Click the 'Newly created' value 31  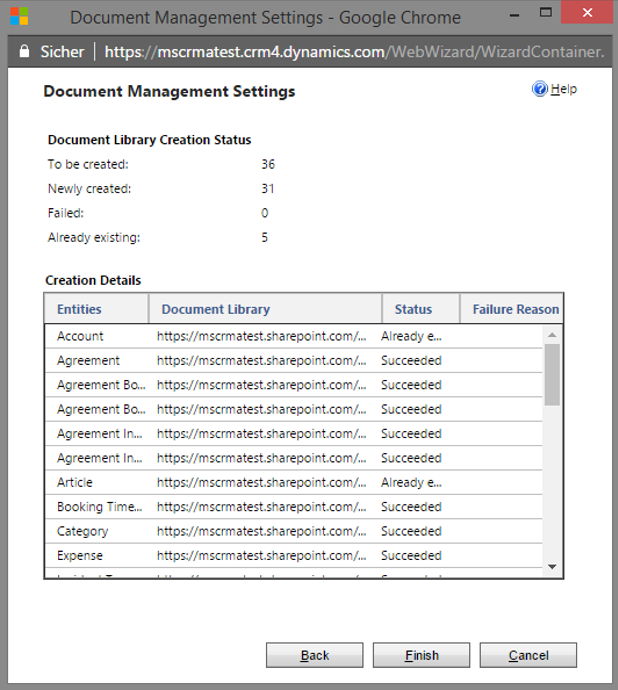[x=268, y=188]
